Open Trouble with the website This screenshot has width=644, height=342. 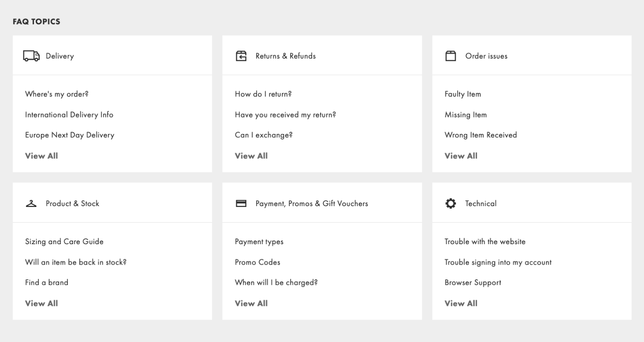(485, 242)
